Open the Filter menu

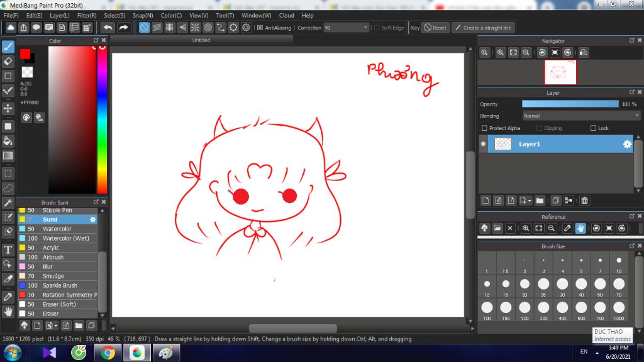click(87, 15)
